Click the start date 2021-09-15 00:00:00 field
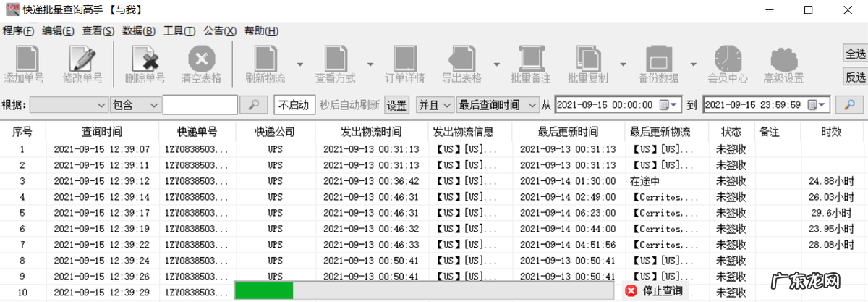This screenshot has width=868, height=302. (x=618, y=105)
